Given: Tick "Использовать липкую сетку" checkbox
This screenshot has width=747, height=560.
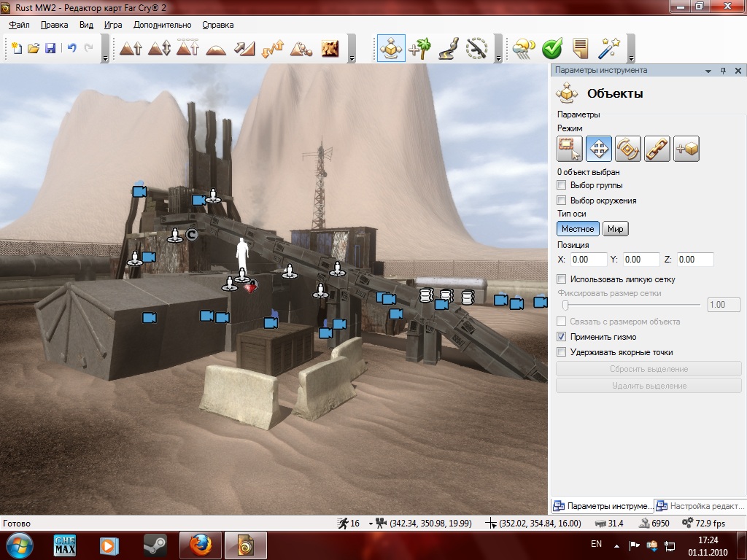Looking at the screenshot, I should coord(562,279).
